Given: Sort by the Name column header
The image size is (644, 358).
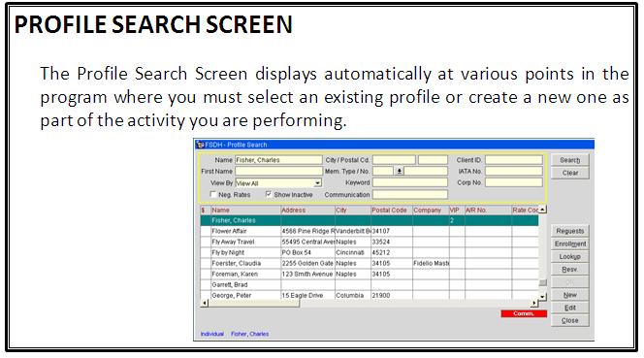Looking at the screenshot, I should pos(245,210).
